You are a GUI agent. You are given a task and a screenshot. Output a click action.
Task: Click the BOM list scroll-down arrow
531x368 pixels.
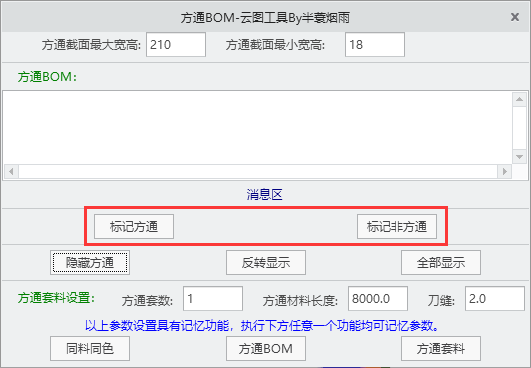coord(519,157)
